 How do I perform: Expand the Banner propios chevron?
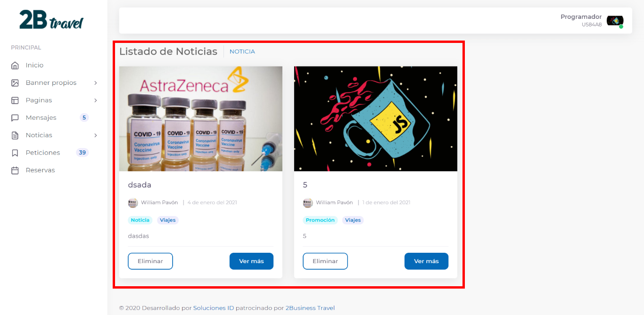point(96,83)
